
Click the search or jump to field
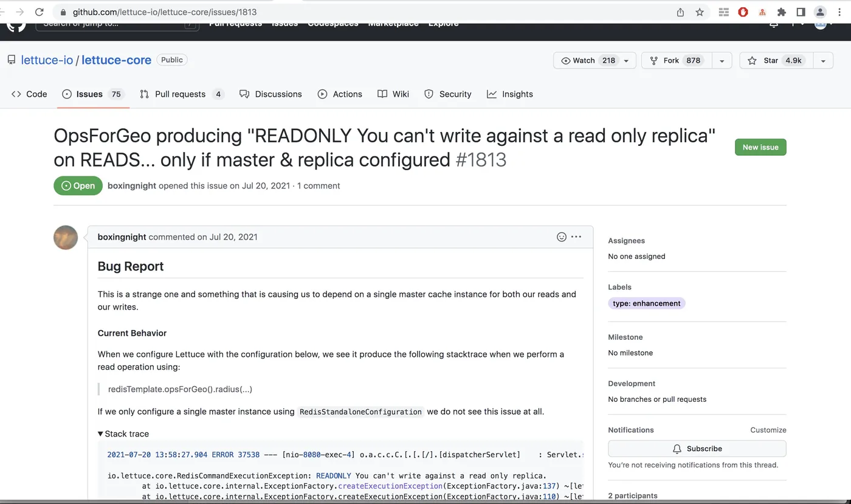115,24
